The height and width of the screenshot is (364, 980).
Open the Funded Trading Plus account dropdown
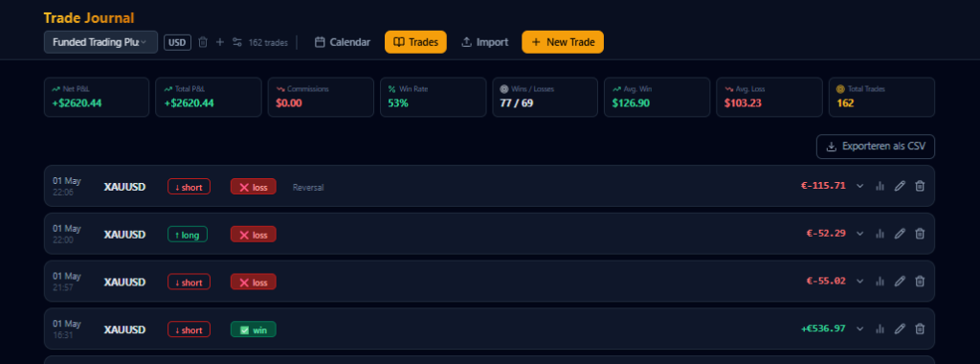100,42
